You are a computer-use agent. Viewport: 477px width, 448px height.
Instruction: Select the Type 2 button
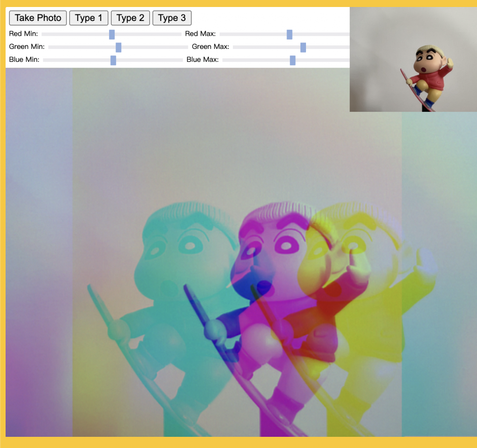click(130, 18)
